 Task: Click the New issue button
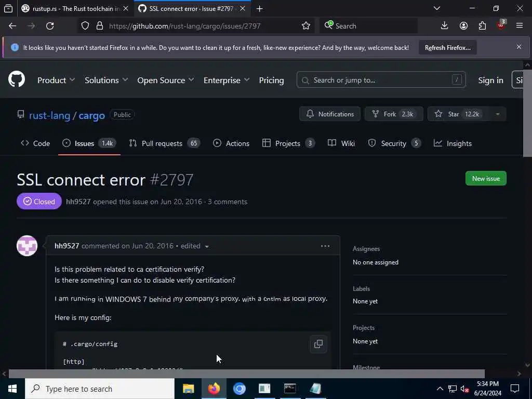tap(486, 179)
